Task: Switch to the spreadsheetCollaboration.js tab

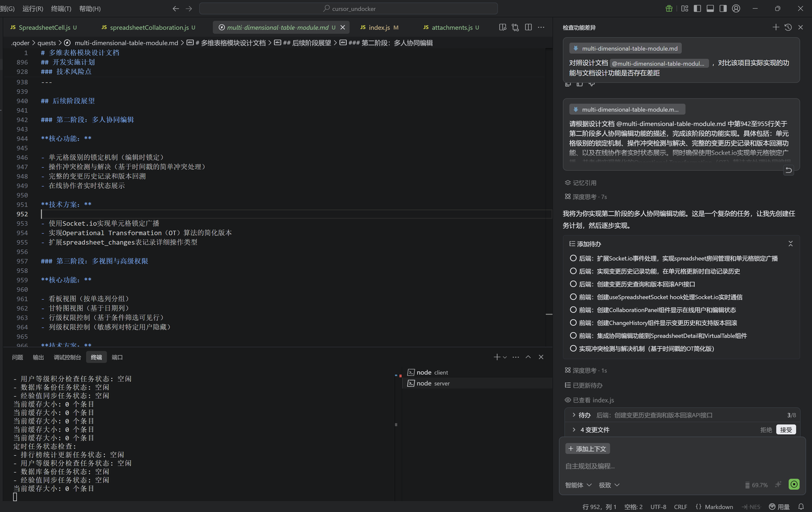Action: [x=149, y=27]
